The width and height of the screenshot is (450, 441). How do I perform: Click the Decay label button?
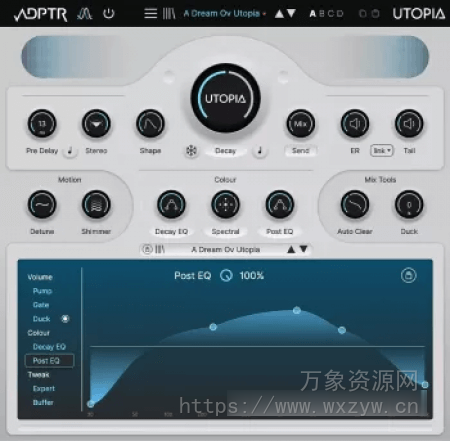coord(225,151)
